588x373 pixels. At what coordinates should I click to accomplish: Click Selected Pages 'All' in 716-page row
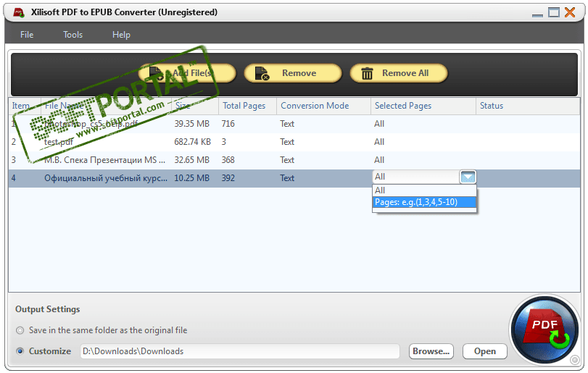click(x=379, y=124)
